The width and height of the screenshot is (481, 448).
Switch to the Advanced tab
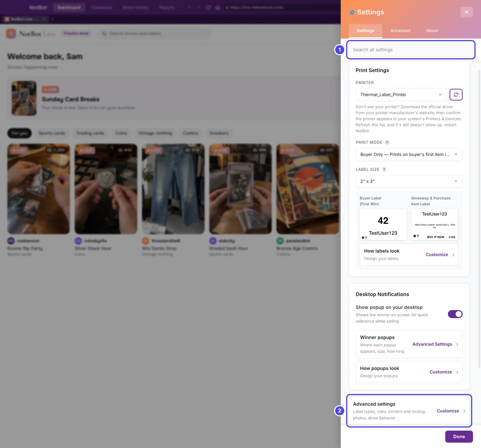pyautogui.click(x=400, y=31)
